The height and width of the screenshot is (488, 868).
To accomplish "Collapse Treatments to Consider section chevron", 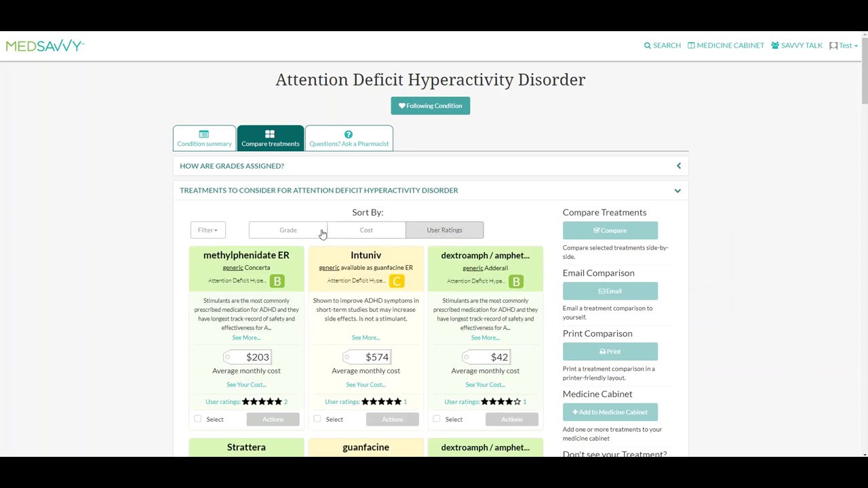I will click(677, 190).
